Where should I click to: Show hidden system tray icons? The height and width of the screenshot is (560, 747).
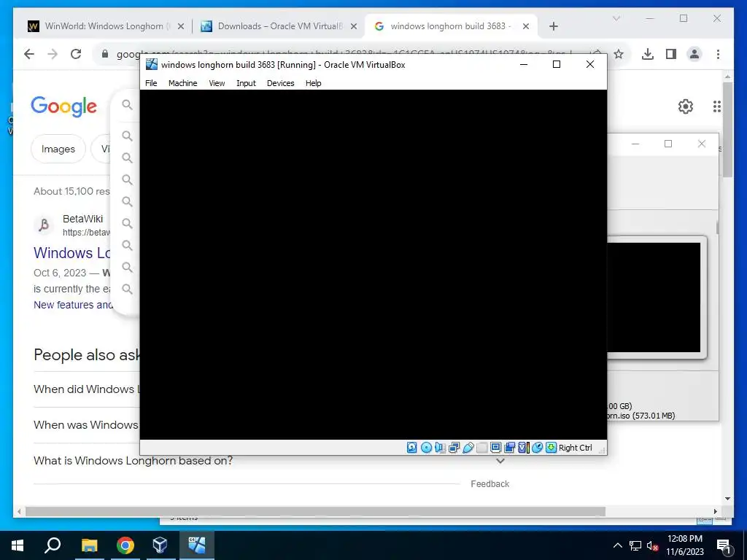617,545
